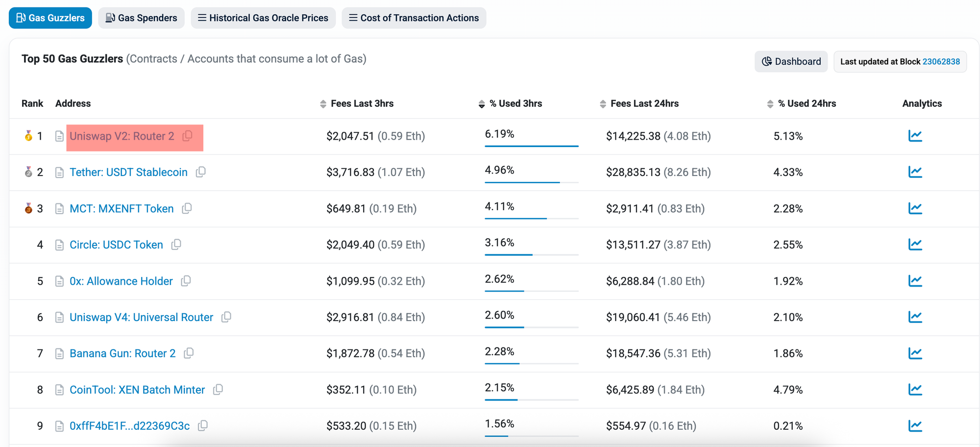Image resolution: width=980 pixels, height=447 pixels.
Task: Open analytics chart for Tether: USDT Stablecoin
Action: pyautogui.click(x=915, y=172)
